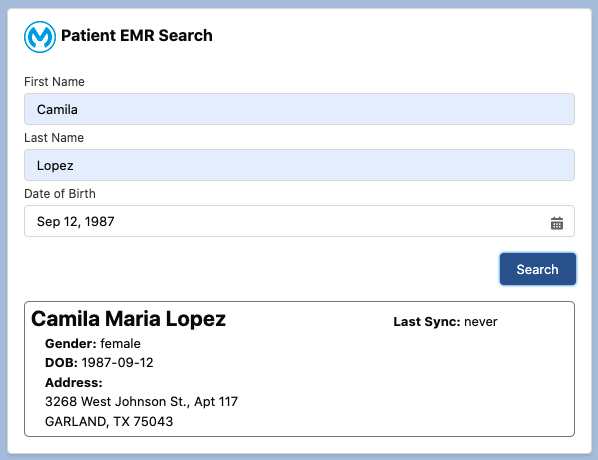
Task: Click the Date of Birth label
Action: pyautogui.click(x=60, y=194)
